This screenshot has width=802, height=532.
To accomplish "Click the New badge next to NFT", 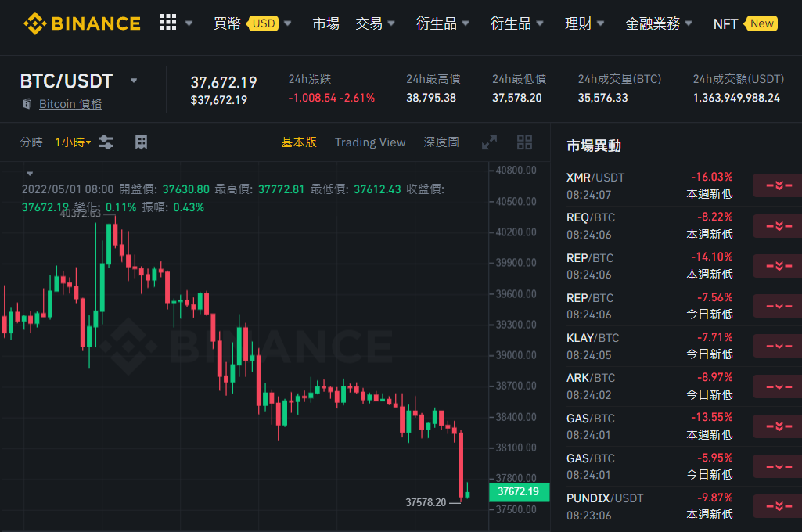I will (x=761, y=23).
